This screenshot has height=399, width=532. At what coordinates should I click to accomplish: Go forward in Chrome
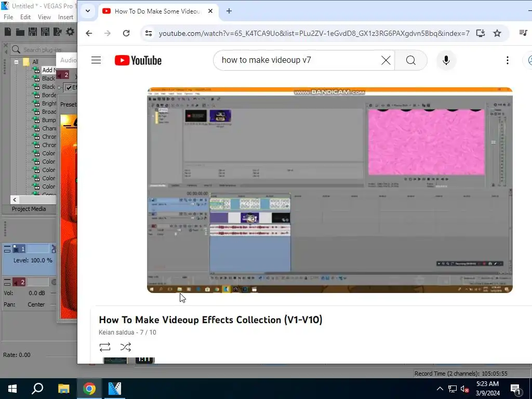click(107, 33)
